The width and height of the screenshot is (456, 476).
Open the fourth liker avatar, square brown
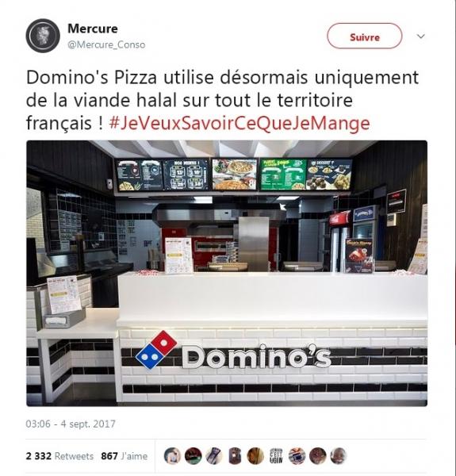tap(235, 456)
